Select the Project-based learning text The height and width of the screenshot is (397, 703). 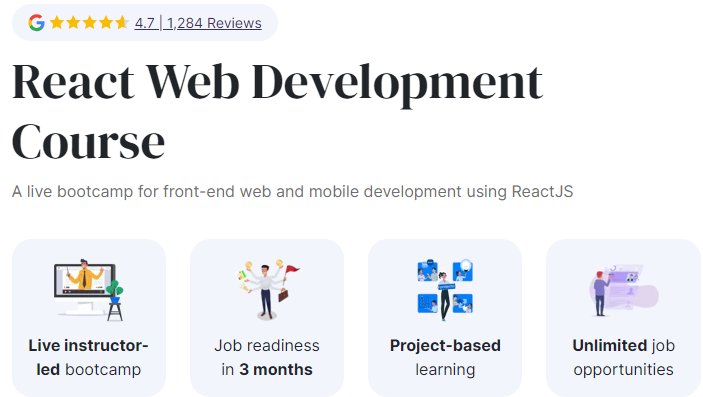click(445, 358)
